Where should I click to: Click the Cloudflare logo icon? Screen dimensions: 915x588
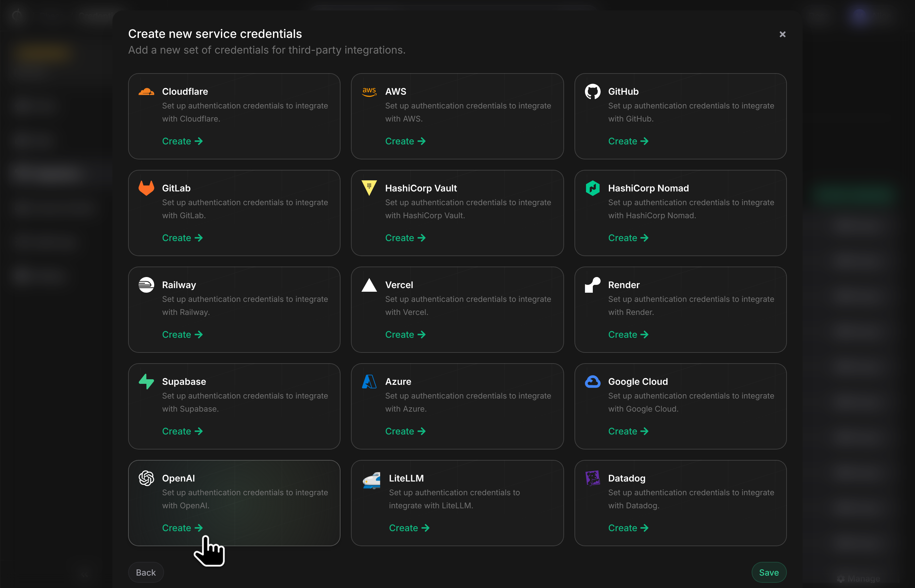(146, 92)
